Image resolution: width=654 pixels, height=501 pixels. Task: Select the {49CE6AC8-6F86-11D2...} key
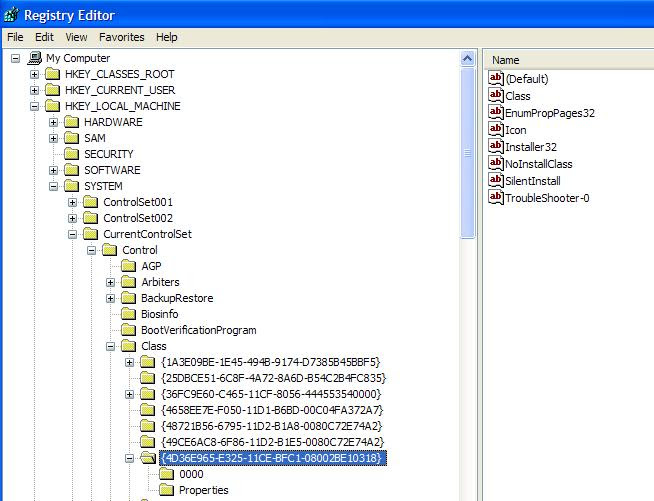tap(272, 442)
